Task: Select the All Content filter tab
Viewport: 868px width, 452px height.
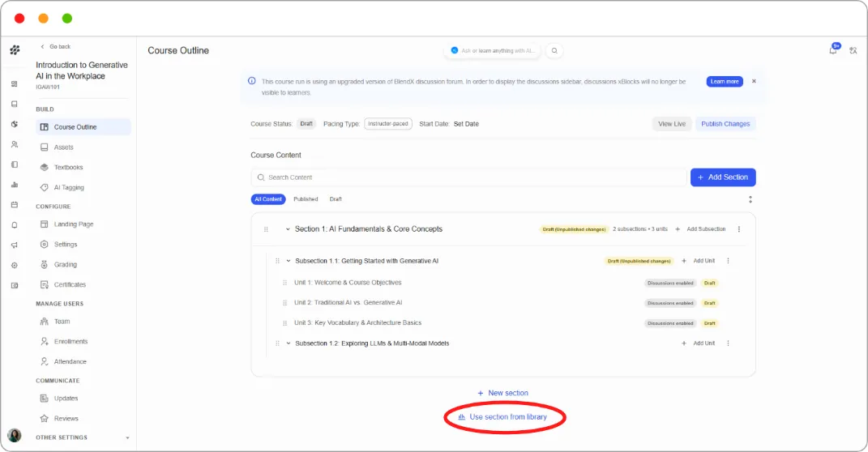Action: coord(268,199)
